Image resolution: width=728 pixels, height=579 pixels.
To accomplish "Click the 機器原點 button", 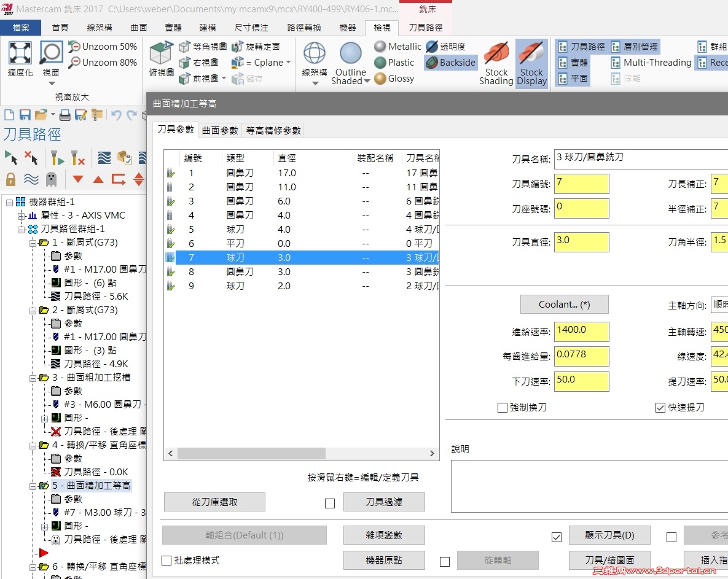I will coord(384,561).
